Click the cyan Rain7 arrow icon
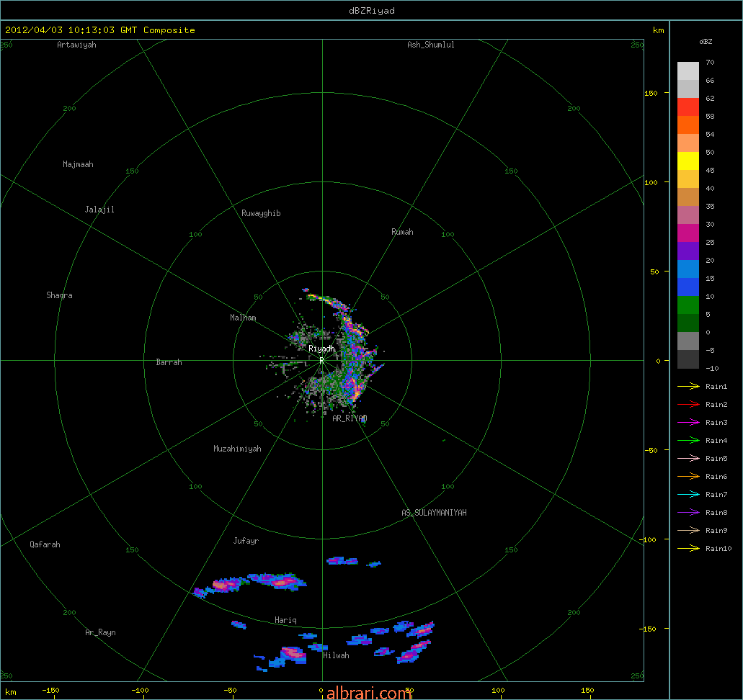 pyautogui.click(x=688, y=495)
